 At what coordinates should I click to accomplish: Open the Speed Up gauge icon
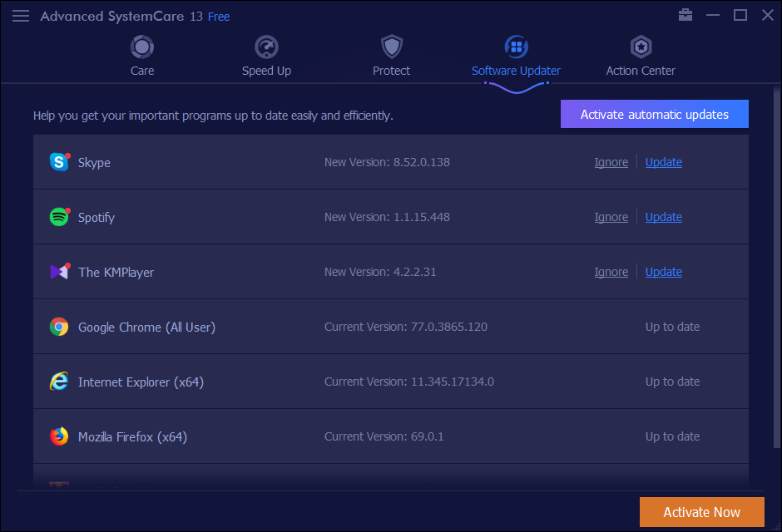tap(266, 47)
